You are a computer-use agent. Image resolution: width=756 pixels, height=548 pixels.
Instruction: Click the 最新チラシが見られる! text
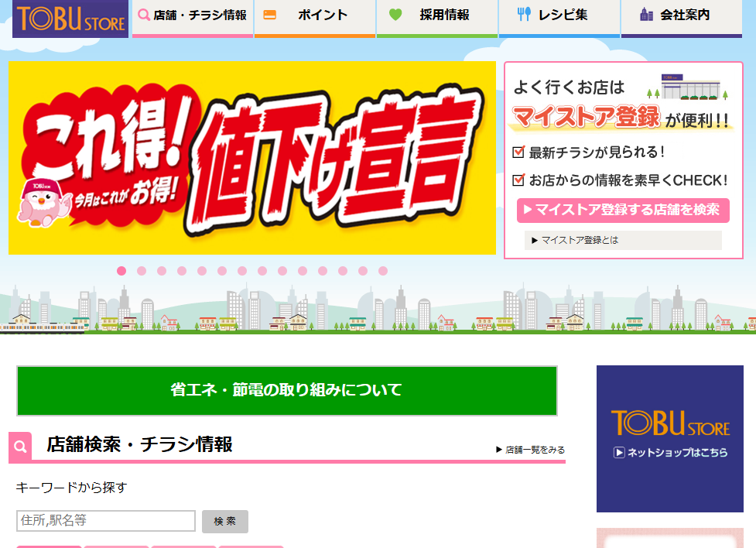click(x=597, y=152)
